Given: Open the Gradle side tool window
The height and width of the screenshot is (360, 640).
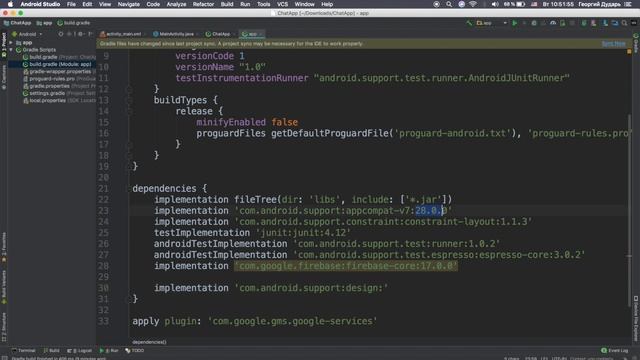Looking at the screenshot, I should 636,43.
